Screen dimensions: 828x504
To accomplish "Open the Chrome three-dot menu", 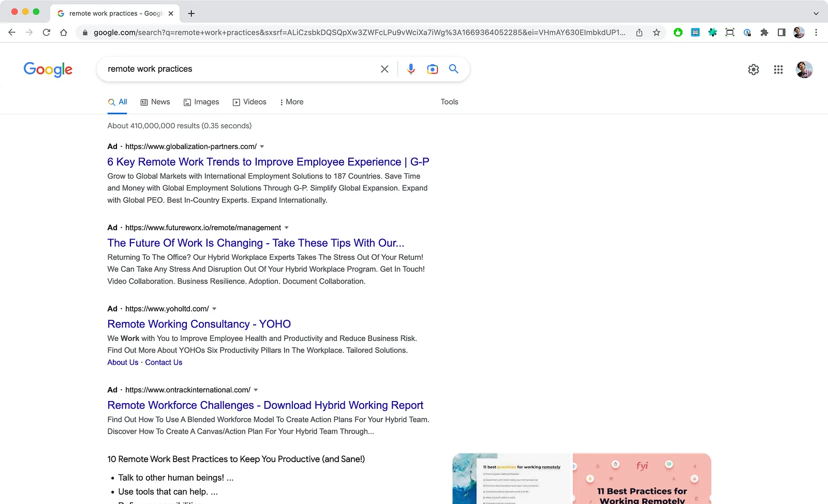I will 816,32.
